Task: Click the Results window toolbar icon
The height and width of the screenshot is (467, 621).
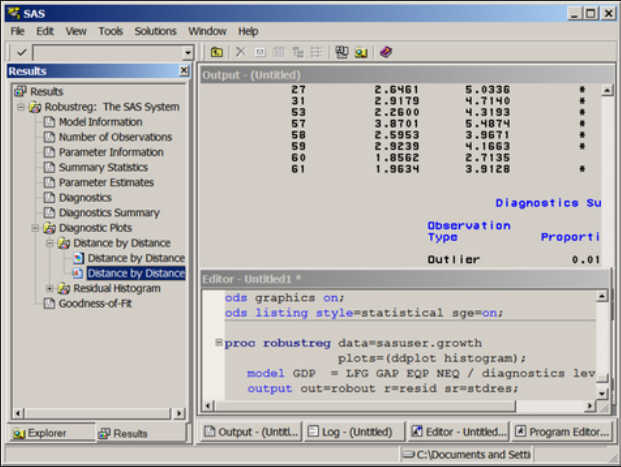Action: 341,52
